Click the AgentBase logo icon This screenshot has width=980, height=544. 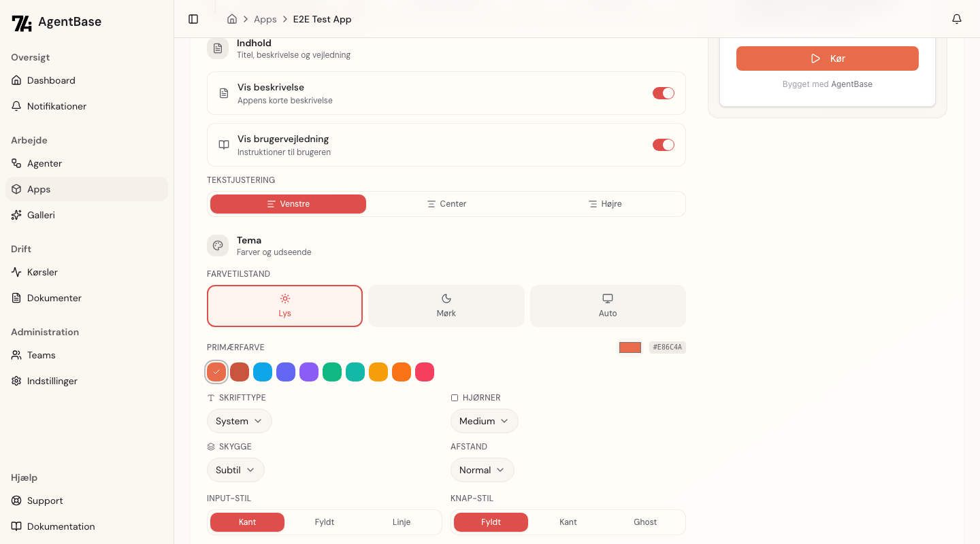point(22,22)
